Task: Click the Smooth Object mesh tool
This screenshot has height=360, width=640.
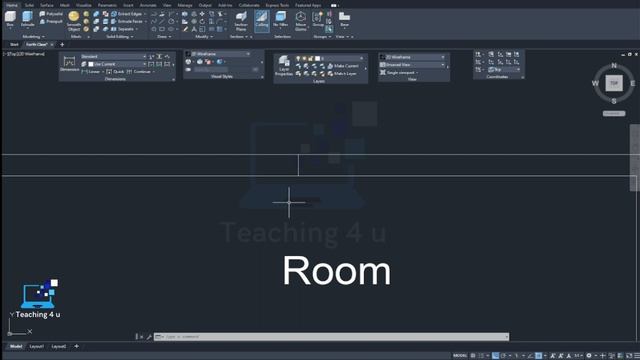Action: [x=74, y=21]
